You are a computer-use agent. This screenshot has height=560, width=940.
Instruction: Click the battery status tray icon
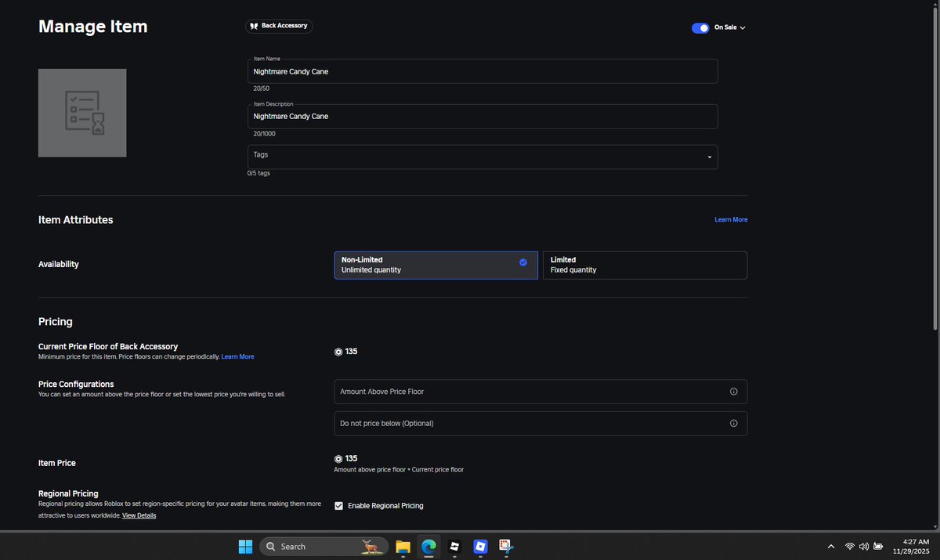click(878, 547)
